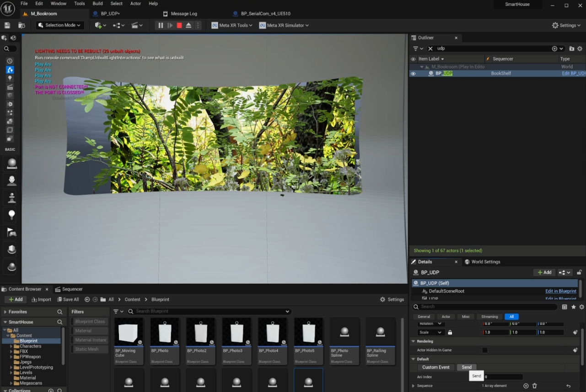Viewport: 586px width, 392px height.
Task: Toggle visibility eye for BP_UDP actor
Action: 413,74
